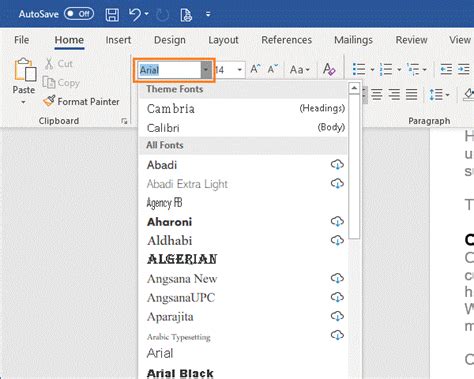Click the Increase Font Size icon
474x379 pixels.
point(255,69)
